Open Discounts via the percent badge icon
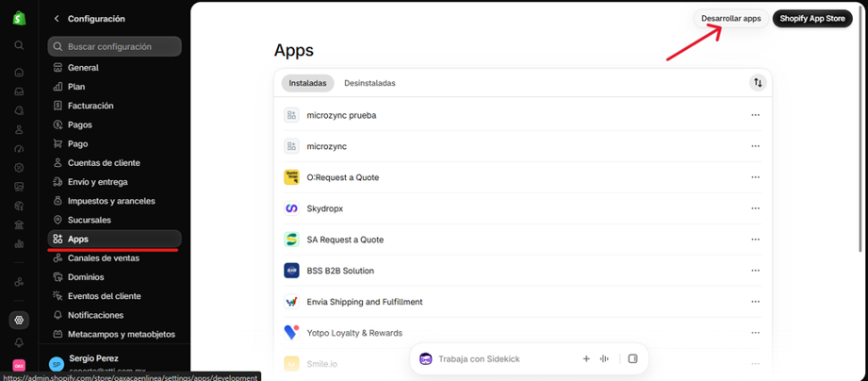 pos(20,167)
